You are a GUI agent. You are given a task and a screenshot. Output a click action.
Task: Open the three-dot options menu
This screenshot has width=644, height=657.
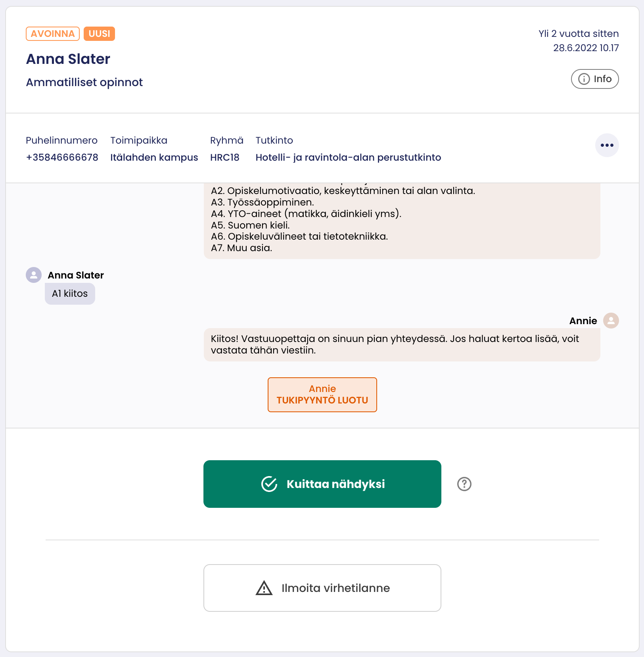click(607, 145)
